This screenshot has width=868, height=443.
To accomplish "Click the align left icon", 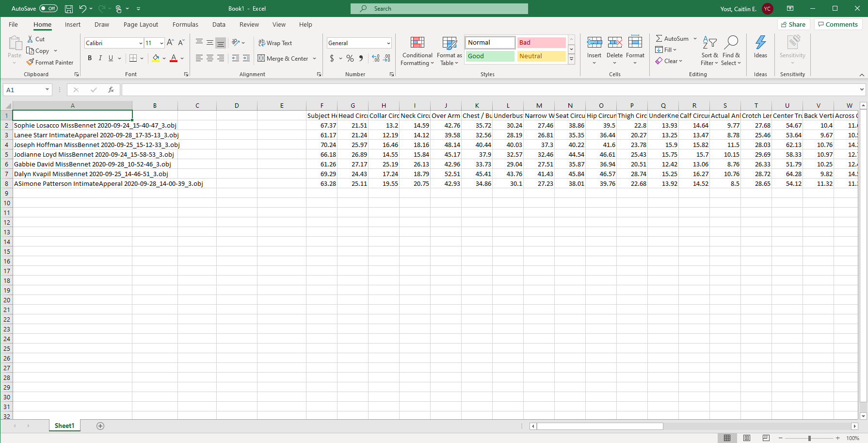I will click(199, 58).
